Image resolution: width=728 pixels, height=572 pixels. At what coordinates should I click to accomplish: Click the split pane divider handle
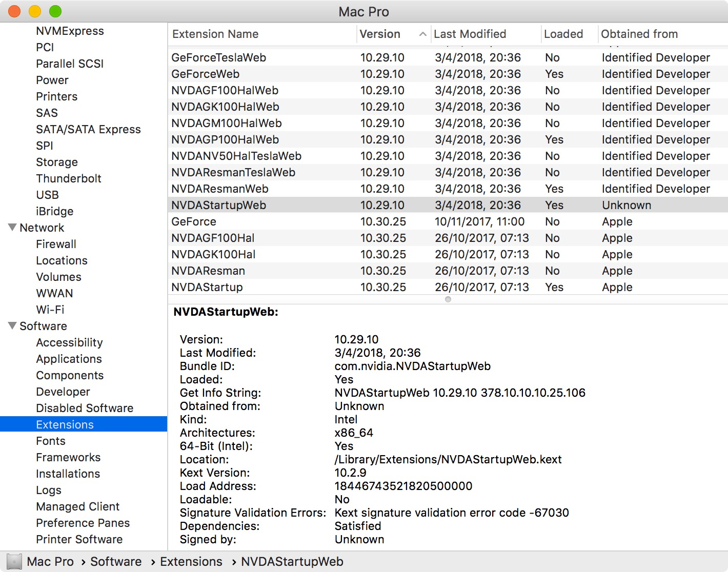pos(448,299)
